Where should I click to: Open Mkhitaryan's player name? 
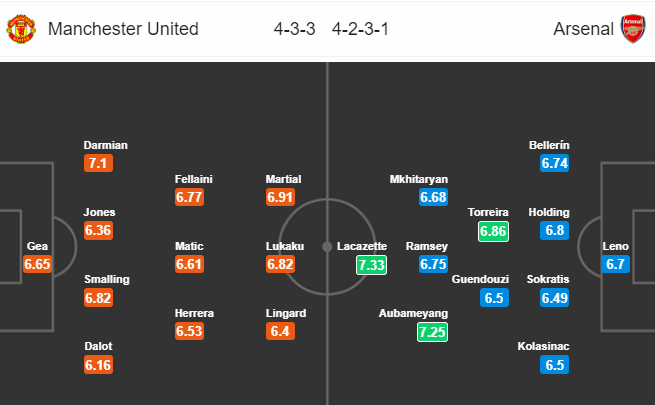(419, 179)
